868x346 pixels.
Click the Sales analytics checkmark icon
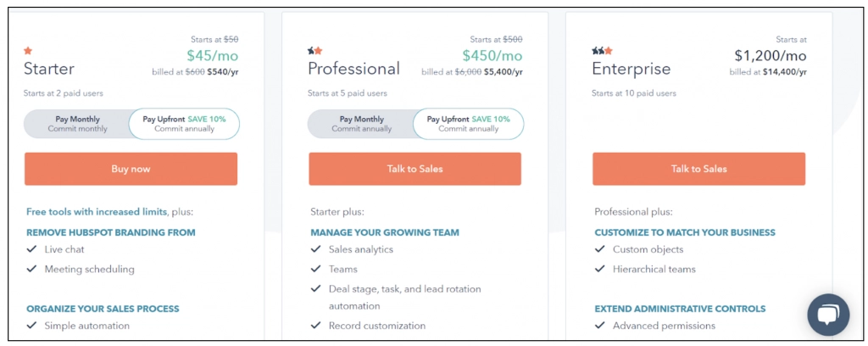316,249
